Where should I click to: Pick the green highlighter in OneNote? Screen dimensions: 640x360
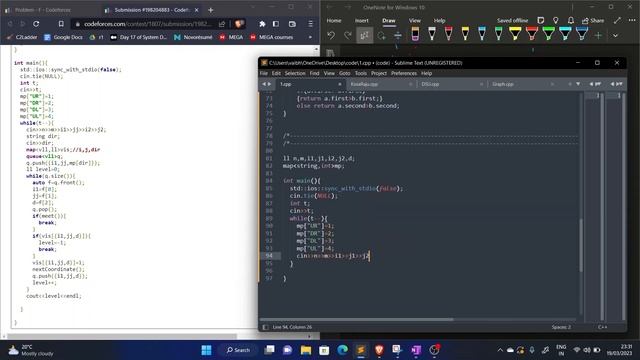[x=549, y=34]
